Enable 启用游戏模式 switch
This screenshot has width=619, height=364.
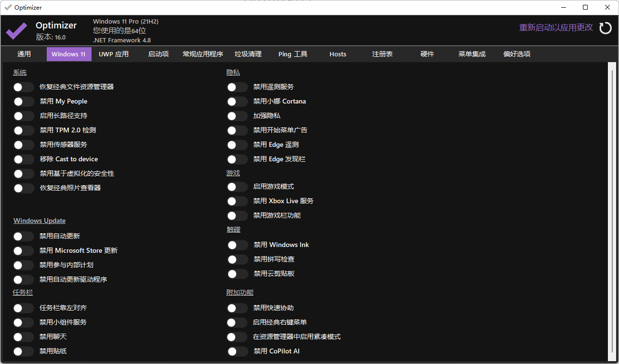(237, 187)
